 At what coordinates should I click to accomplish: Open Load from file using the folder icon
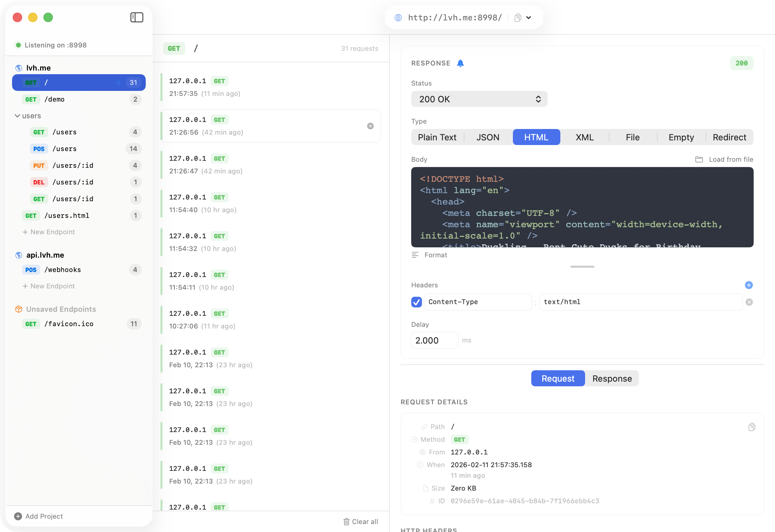pos(699,159)
